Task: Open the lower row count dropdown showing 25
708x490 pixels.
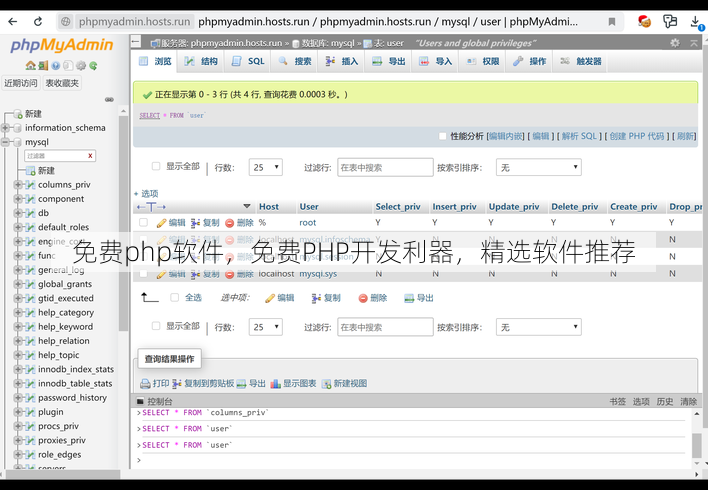Action: tap(266, 327)
